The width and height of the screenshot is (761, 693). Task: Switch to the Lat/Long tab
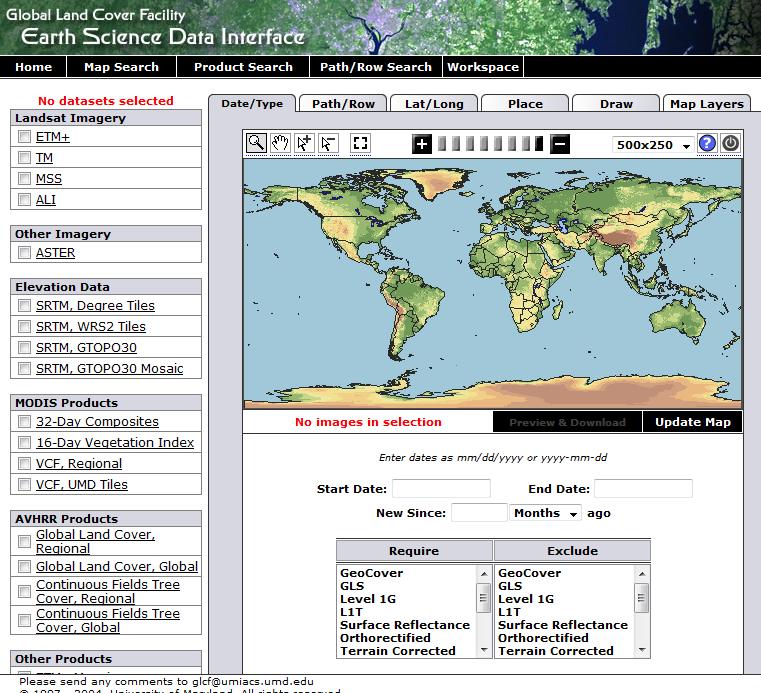tap(434, 104)
